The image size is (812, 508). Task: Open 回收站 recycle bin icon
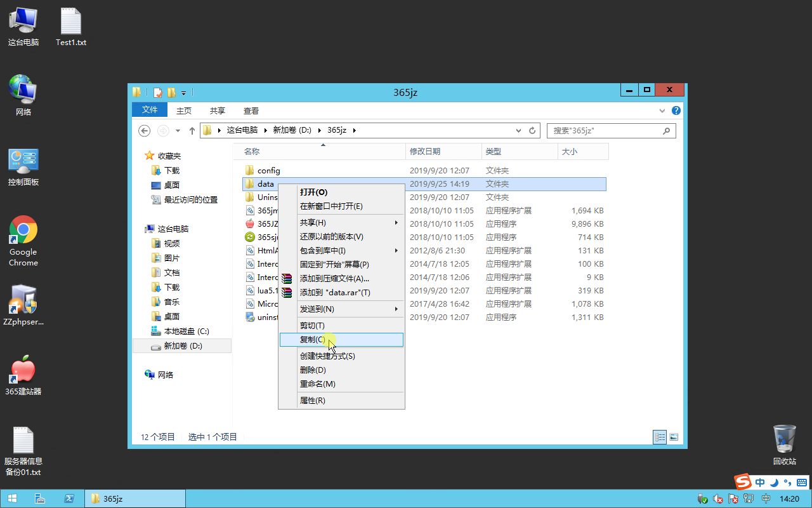click(x=784, y=444)
